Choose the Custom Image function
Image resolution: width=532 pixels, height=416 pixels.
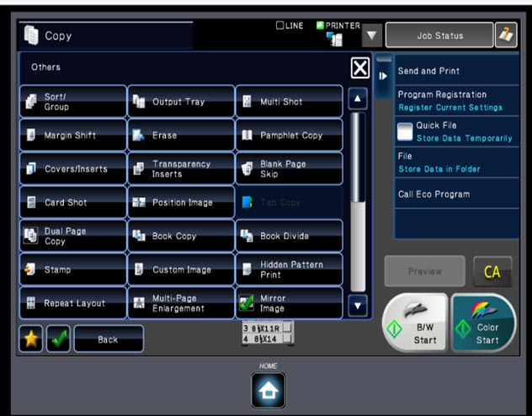pyautogui.click(x=181, y=269)
